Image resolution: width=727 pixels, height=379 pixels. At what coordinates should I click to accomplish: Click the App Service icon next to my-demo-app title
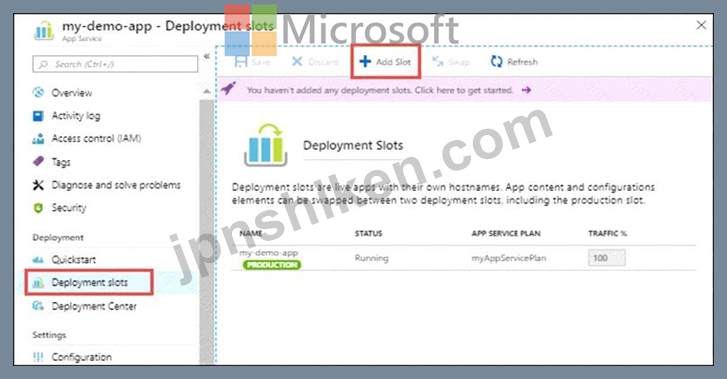[x=44, y=31]
